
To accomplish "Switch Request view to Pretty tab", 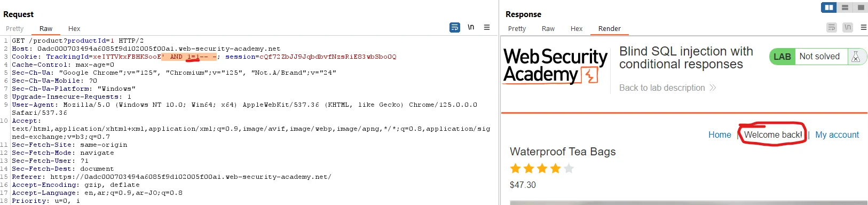I will 15,28.
